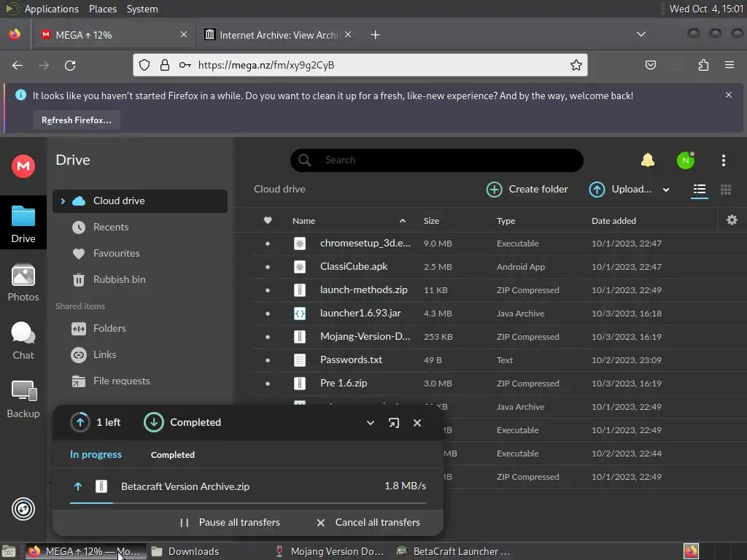This screenshot has width=747, height=560.
Task: Open the Applications menu
Action: pyautogui.click(x=52, y=9)
